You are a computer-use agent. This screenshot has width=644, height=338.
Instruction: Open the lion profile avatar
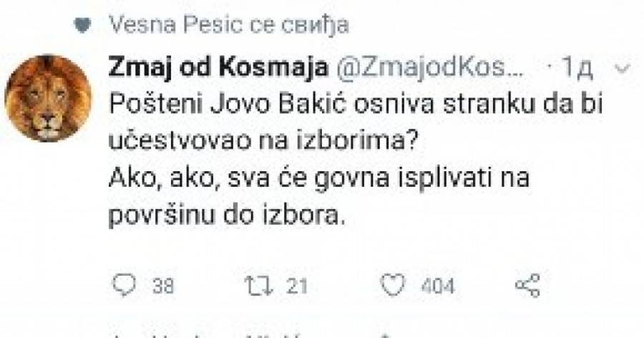(48, 97)
